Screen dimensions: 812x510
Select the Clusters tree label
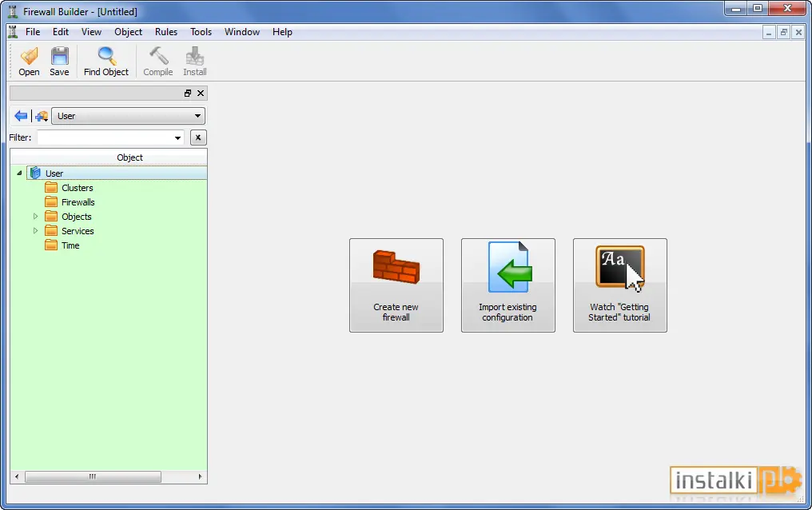pos(78,188)
